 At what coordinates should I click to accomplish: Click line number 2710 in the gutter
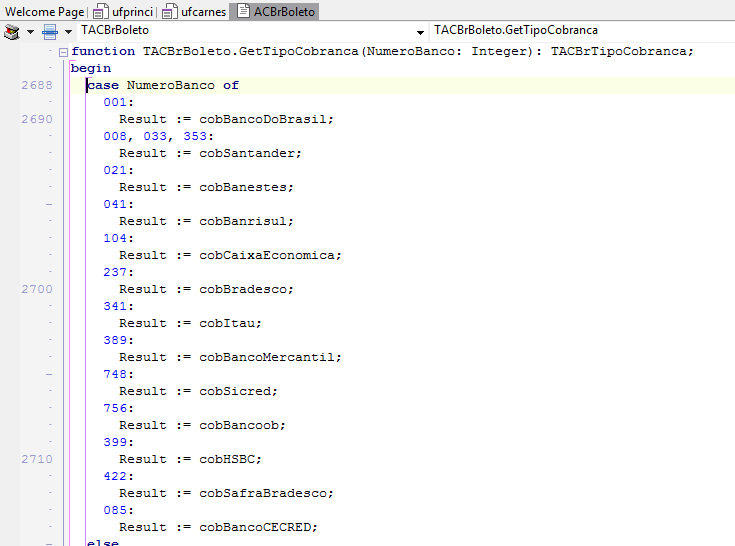(37, 459)
